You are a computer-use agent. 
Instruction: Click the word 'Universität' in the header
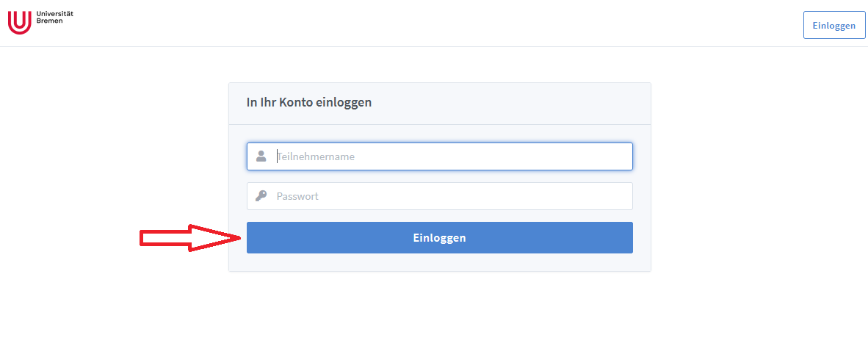click(55, 14)
